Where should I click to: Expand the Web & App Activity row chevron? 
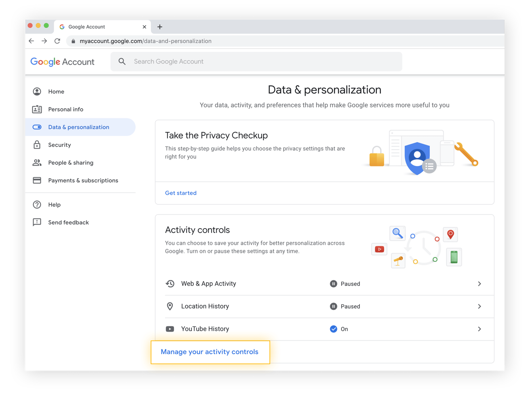click(x=479, y=284)
